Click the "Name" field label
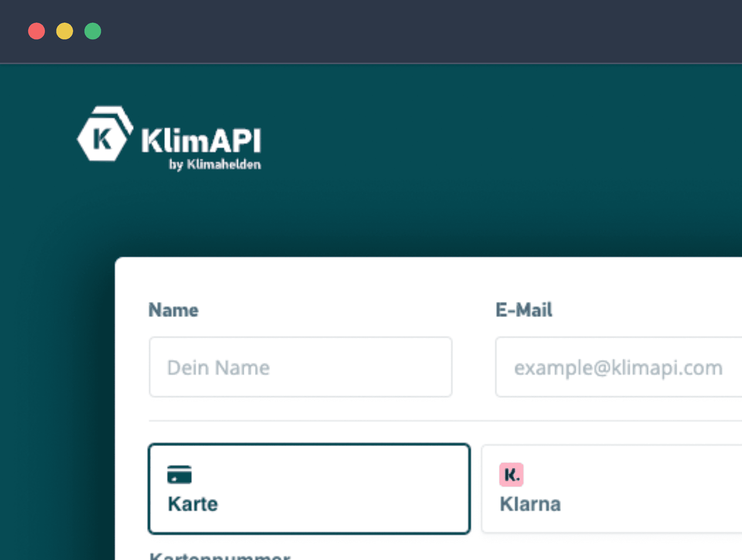The width and height of the screenshot is (742, 560). [x=174, y=310]
